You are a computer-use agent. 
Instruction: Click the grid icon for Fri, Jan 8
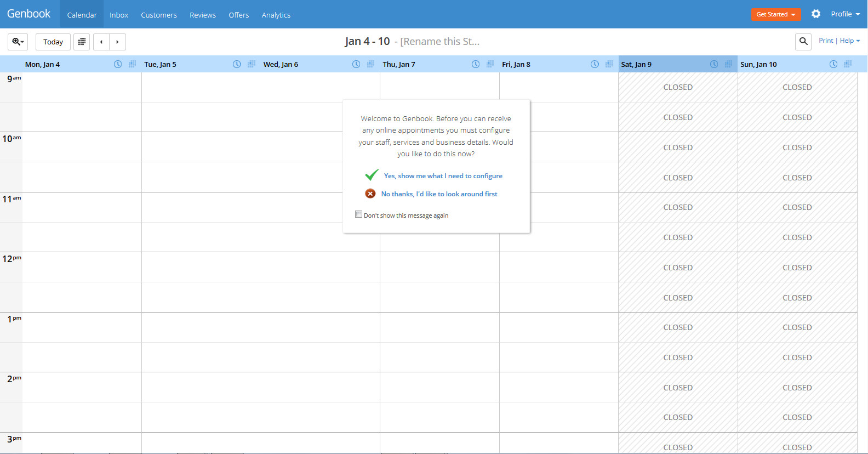coord(609,64)
